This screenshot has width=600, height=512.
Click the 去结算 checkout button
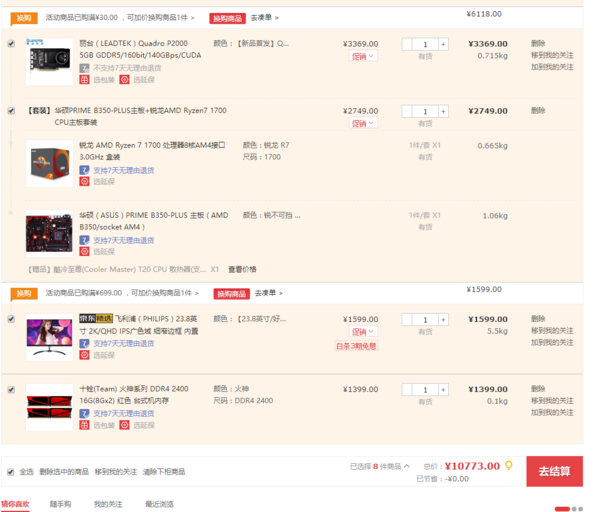554,471
